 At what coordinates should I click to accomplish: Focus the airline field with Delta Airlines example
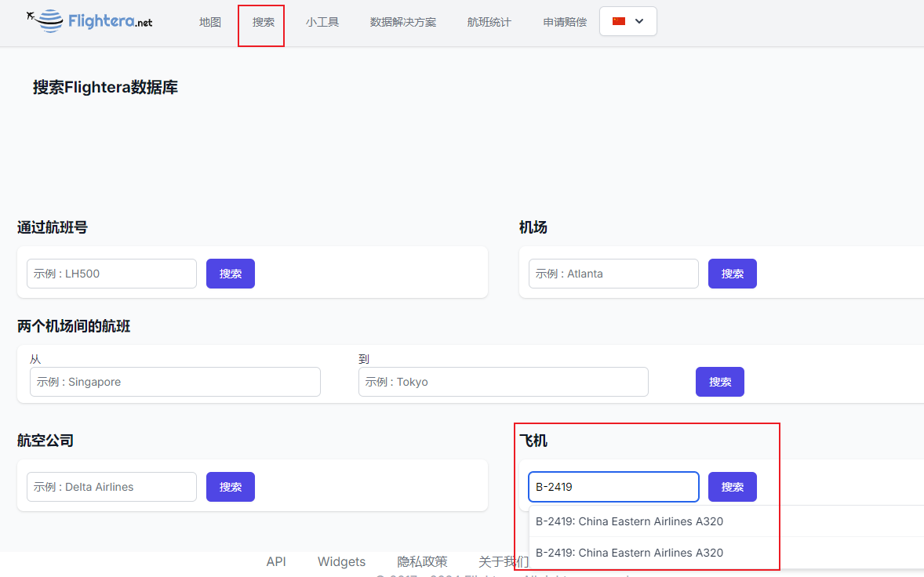pyautogui.click(x=111, y=487)
